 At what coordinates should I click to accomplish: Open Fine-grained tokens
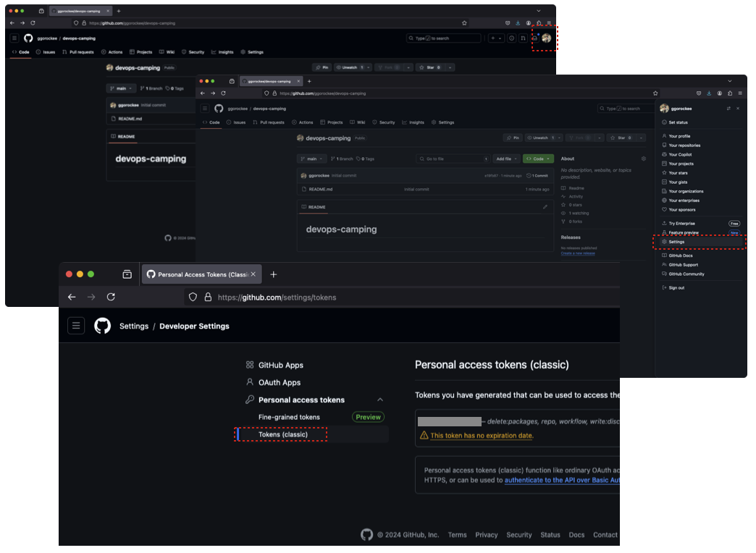click(x=289, y=418)
